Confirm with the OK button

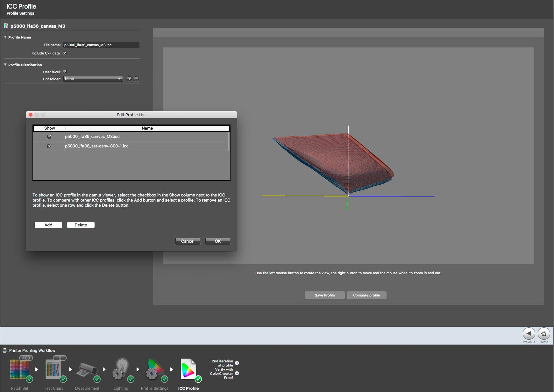(x=218, y=241)
